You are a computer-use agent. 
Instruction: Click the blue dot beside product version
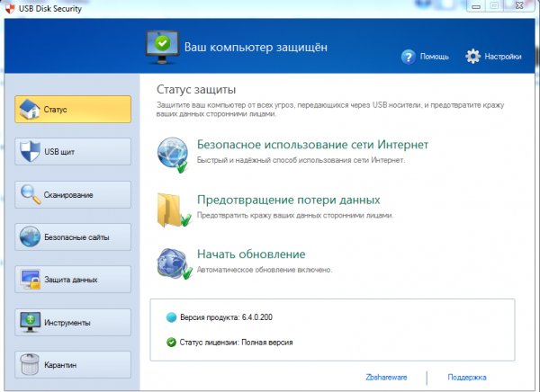coord(171,317)
